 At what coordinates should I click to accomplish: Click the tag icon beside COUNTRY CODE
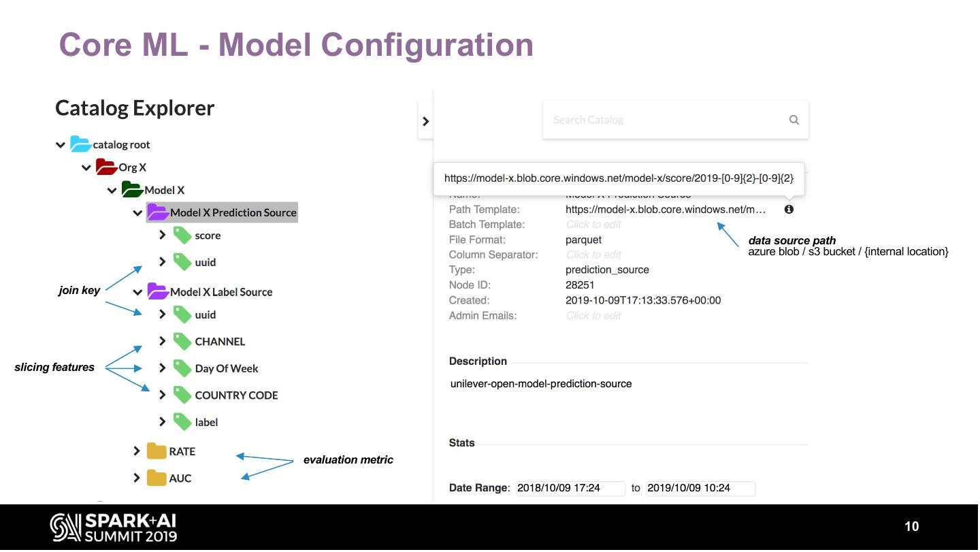(x=182, y=395)
